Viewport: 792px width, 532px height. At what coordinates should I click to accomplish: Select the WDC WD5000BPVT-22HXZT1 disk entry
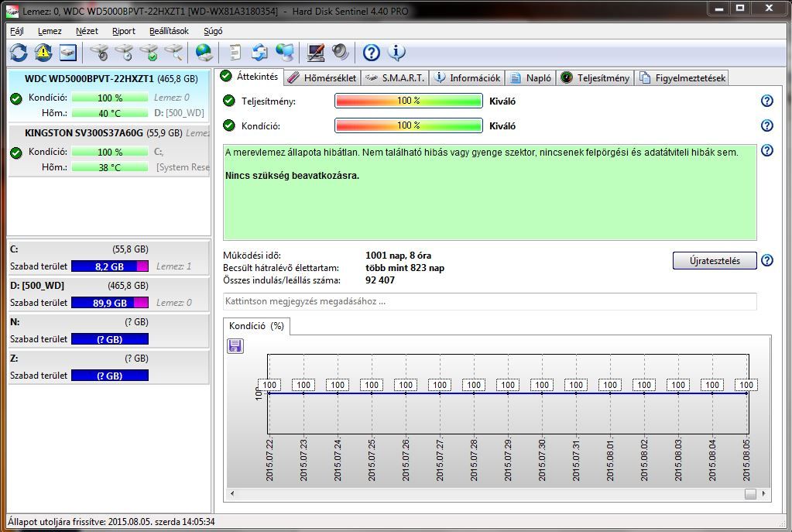109,96
